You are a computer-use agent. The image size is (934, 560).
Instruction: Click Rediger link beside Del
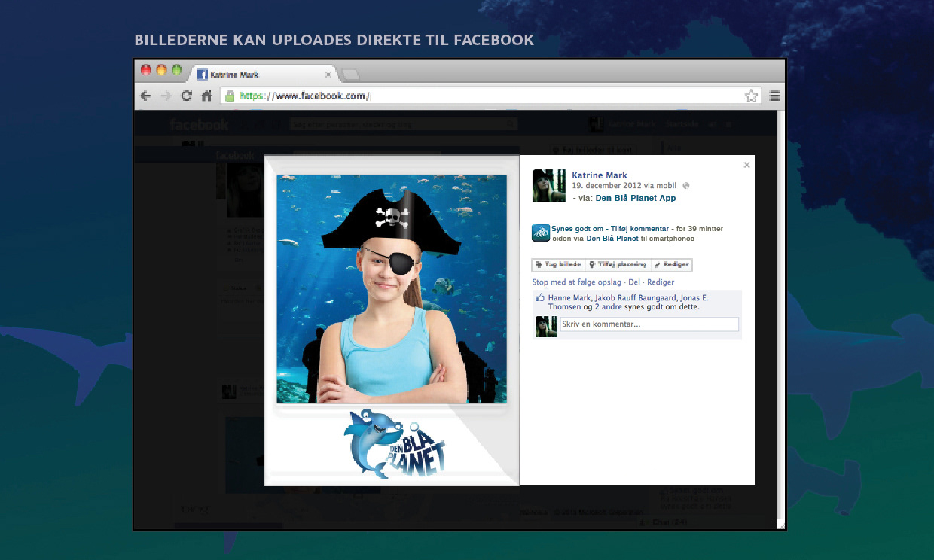click(x=661, y=282)
